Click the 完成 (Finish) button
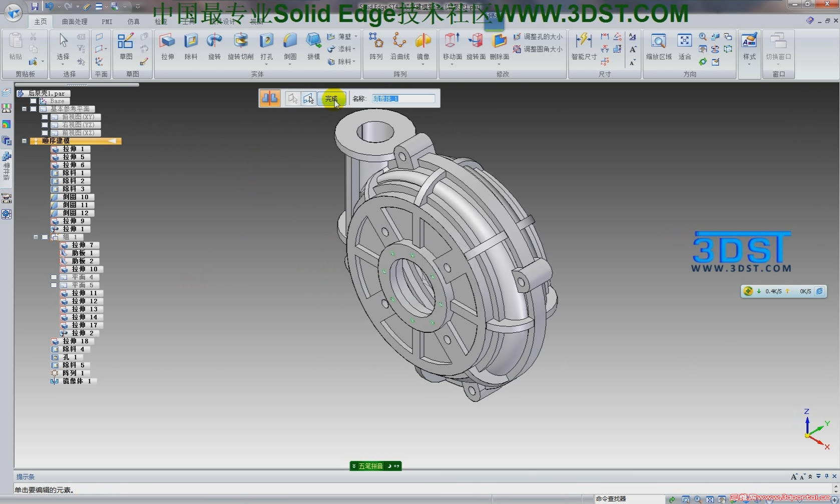Image resolution: width=840 pixels, height=504 pixels. (332, 98)
